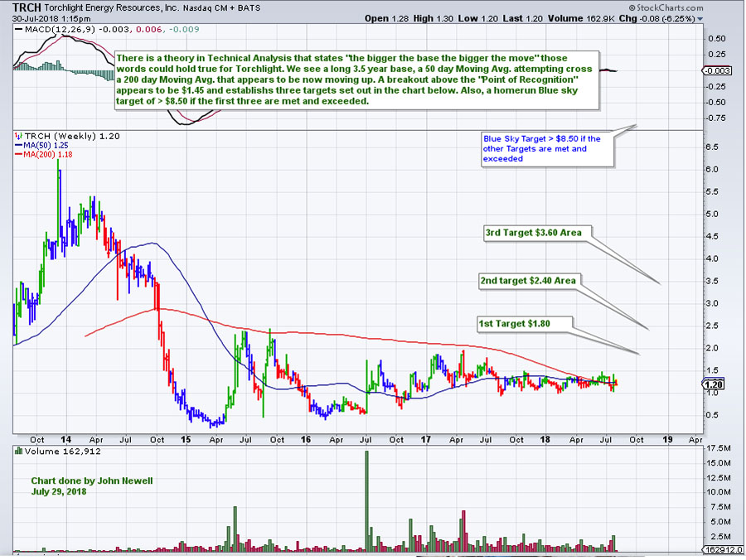Click the Blue Sky Target annotation box
Image resolution: width=746 pixels, height=560 pixels.
[x=547, y=148]
